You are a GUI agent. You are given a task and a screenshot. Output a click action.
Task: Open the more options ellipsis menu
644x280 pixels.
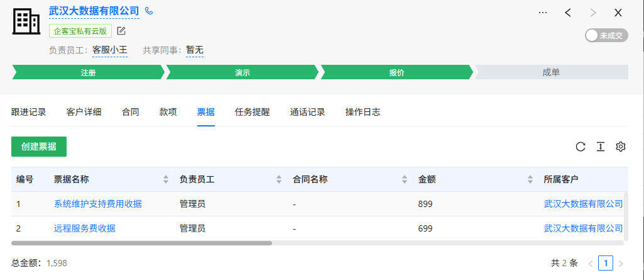coord(543,13)
